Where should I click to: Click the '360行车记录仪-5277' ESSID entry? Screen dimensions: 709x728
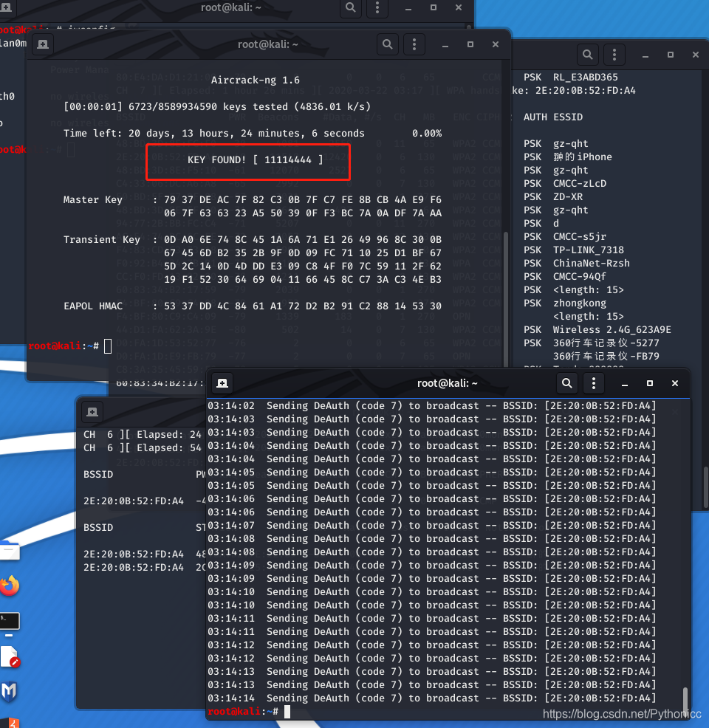point(606,343)
